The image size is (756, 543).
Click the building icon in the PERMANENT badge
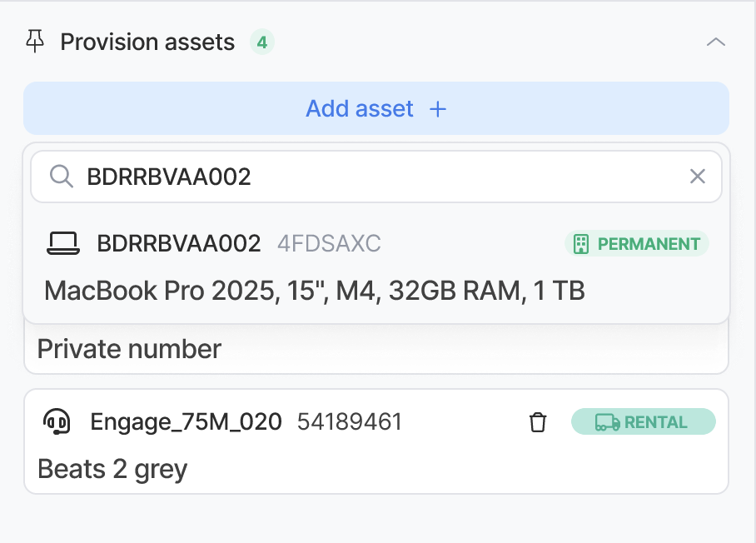pyautogui.click(x=581, y=244)
